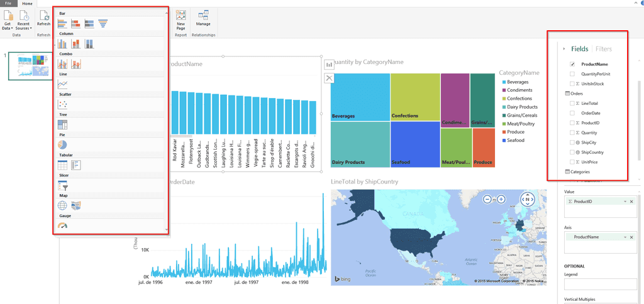Select the funnel chart in Bar section
The width and height of the screenshot is (644, 304).
pos(103,24)
